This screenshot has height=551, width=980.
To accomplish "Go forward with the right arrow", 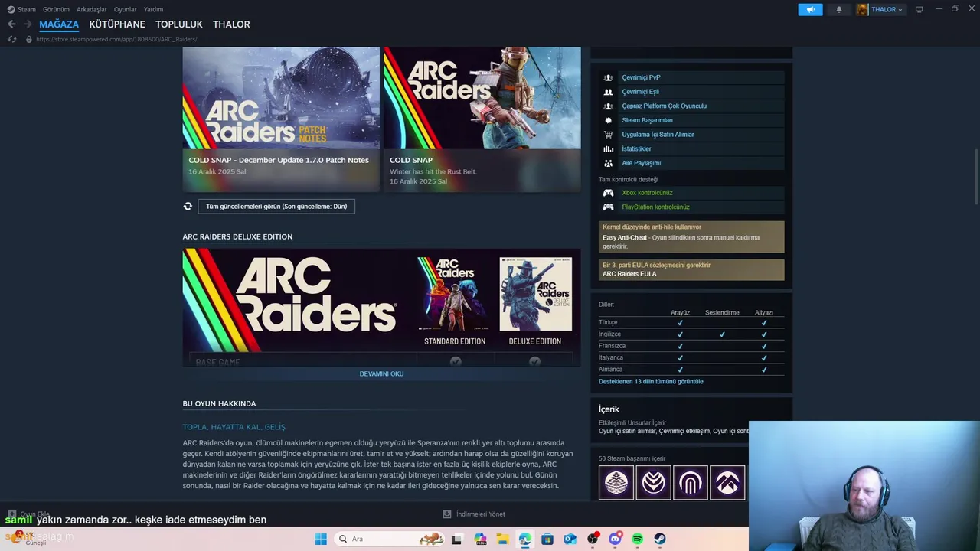I will pyautogui.click(x=28, y=24).
